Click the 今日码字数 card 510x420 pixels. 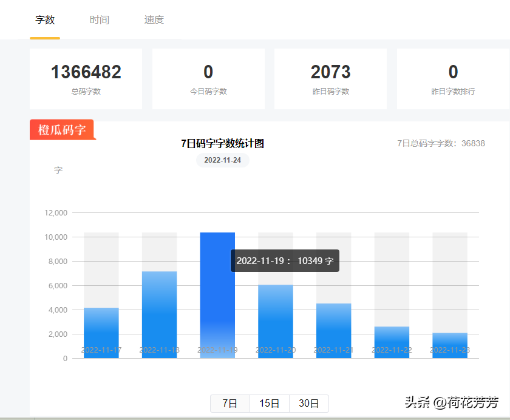click(x=208, y=79)
